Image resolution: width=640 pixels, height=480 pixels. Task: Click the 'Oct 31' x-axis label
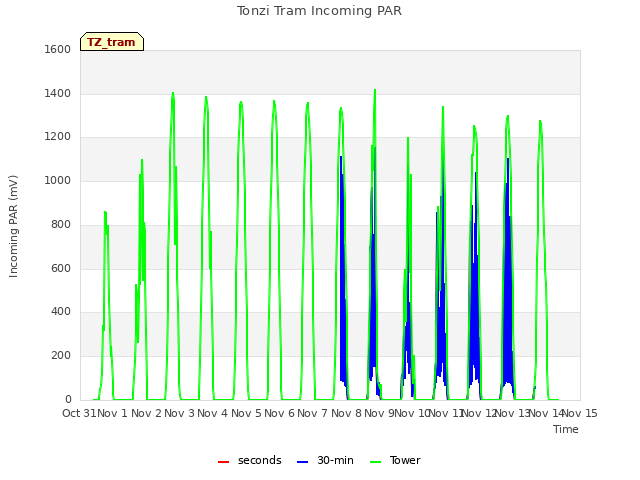[x=79, y=413]
